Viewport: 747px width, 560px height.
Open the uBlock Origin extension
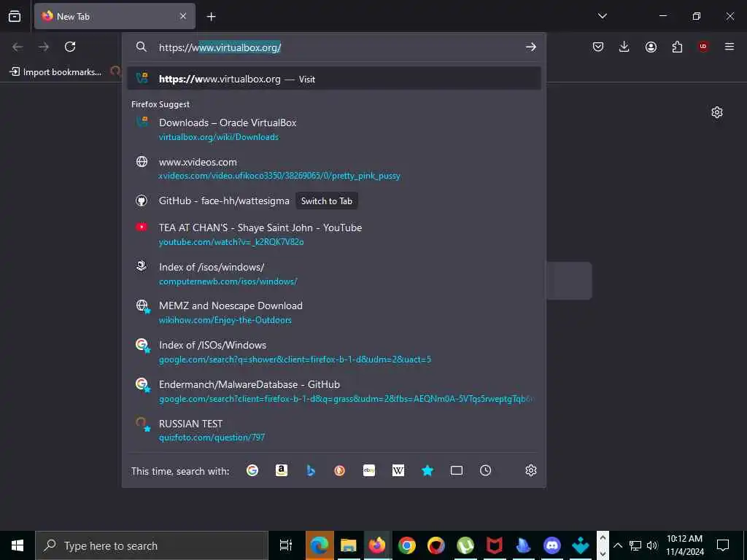[x=703, y=47]
